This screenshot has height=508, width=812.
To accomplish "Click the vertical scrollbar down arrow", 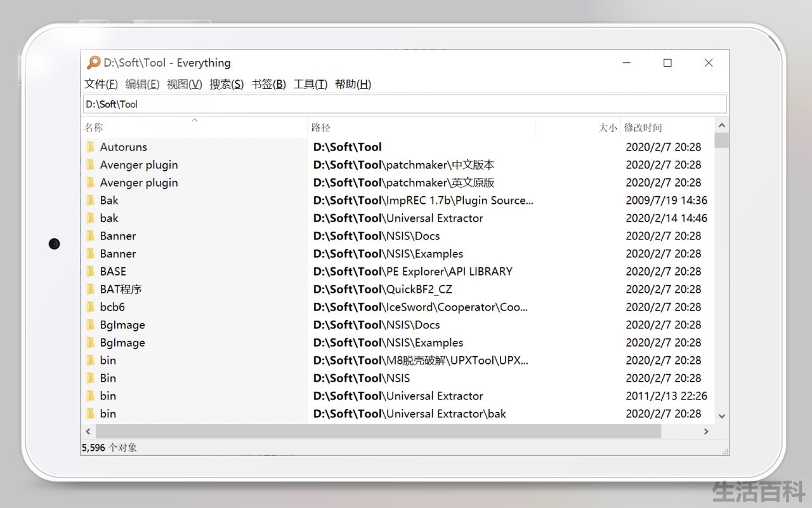I will tap(721, 416).
